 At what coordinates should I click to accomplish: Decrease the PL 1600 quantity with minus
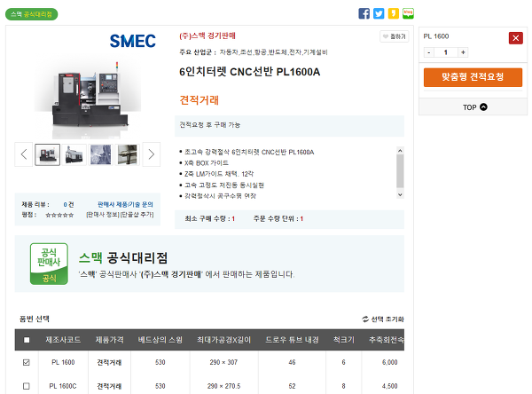pyautogui.click(x=429, y=52)
